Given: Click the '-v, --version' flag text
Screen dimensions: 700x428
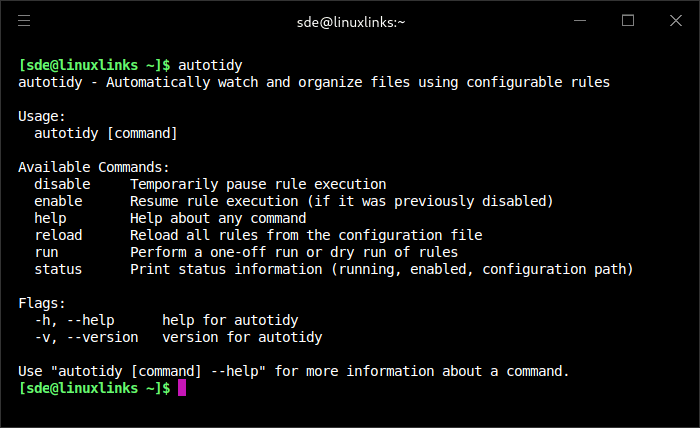Looking at the screenshot, I should [x=86, y=337].
